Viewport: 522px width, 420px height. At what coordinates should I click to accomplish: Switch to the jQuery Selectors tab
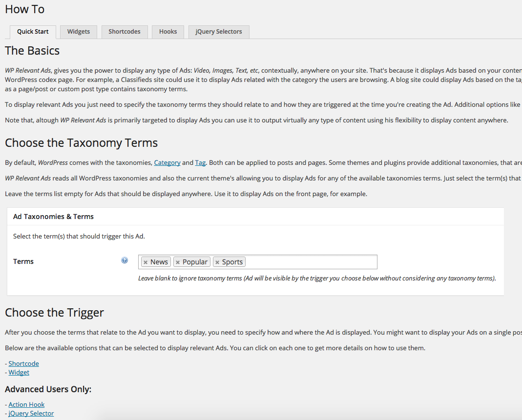pos(218,31)
